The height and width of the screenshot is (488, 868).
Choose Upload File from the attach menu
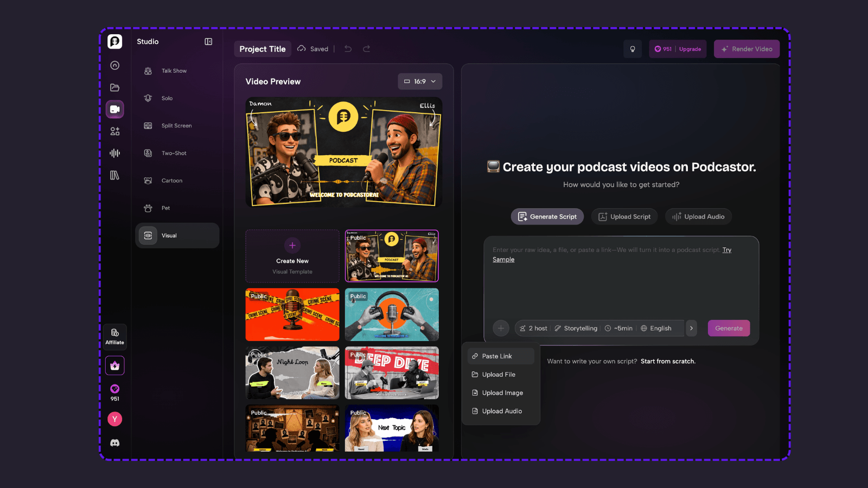(501, 375)
